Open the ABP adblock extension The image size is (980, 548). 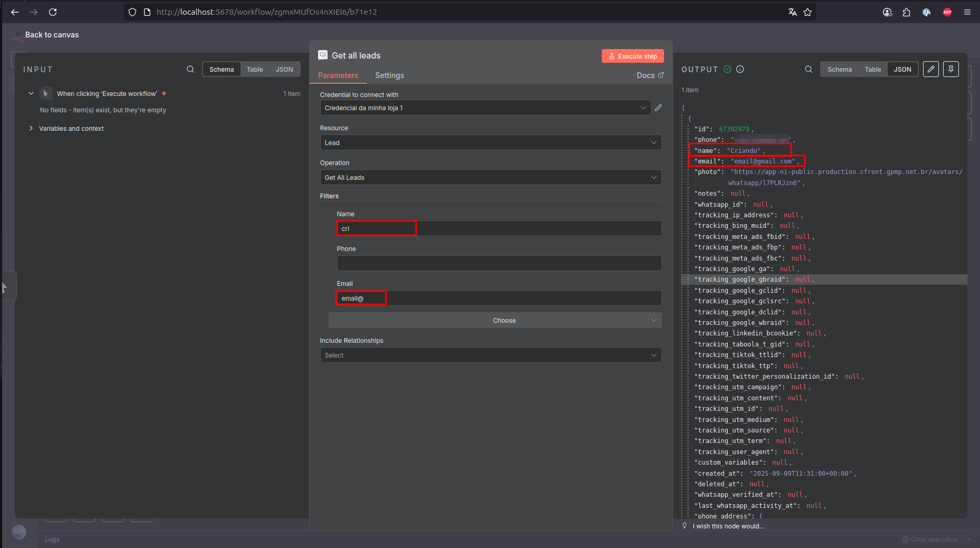click(x=947, y=12)
